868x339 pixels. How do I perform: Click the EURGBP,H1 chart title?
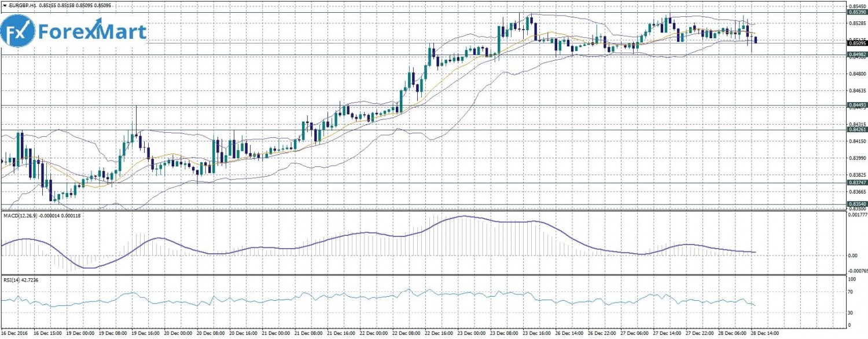tap(22, 5)
